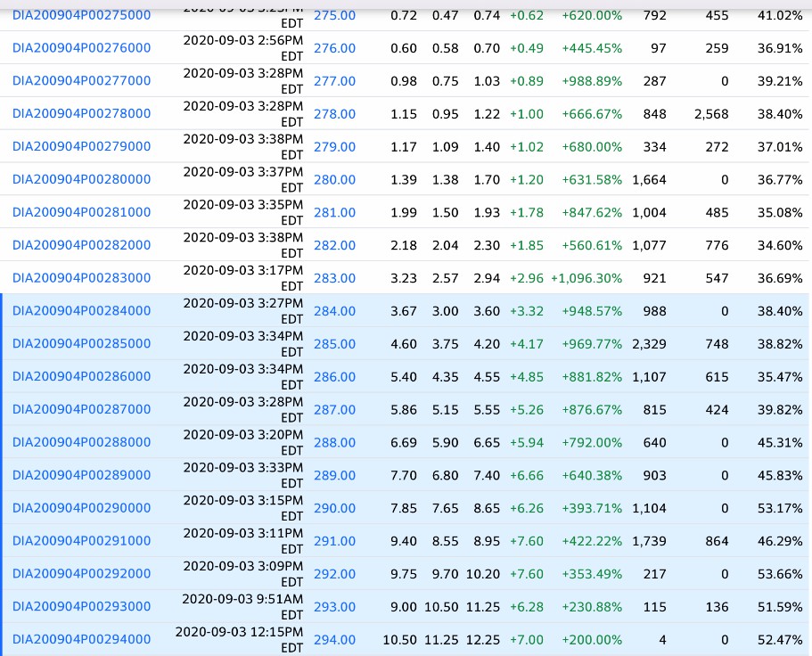Open contract DIA200904P00289000
This screenshot has width=812, height=656.
point(81,475)
